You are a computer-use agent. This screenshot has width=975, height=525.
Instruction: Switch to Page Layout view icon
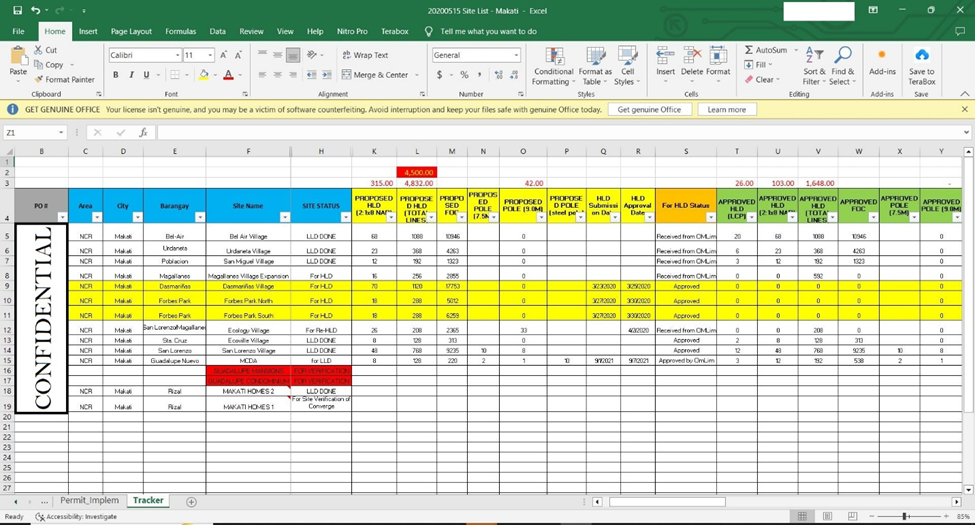point(827,516)
